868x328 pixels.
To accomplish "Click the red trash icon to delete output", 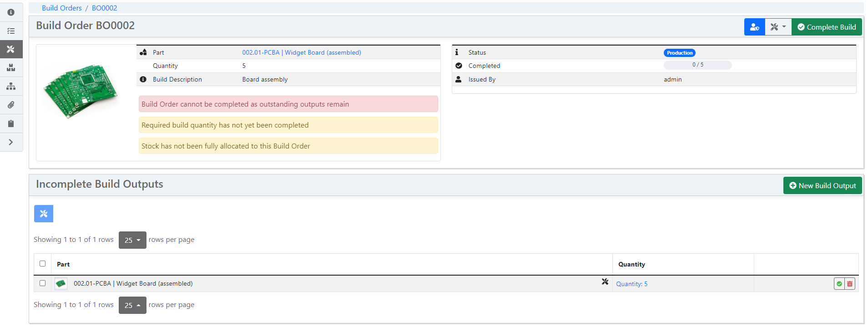I will (850, 284).
